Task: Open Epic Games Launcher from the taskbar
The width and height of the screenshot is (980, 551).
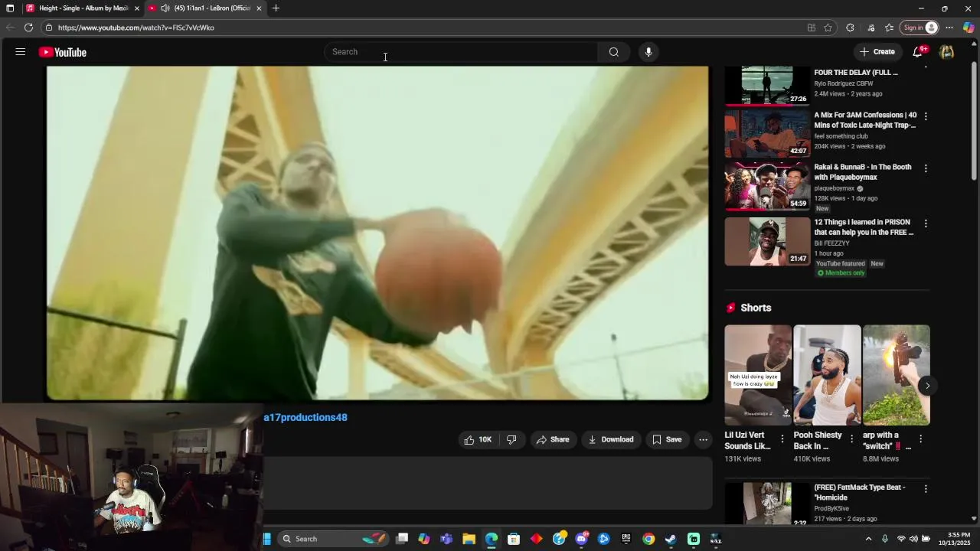Action: [x=626, y=539]
